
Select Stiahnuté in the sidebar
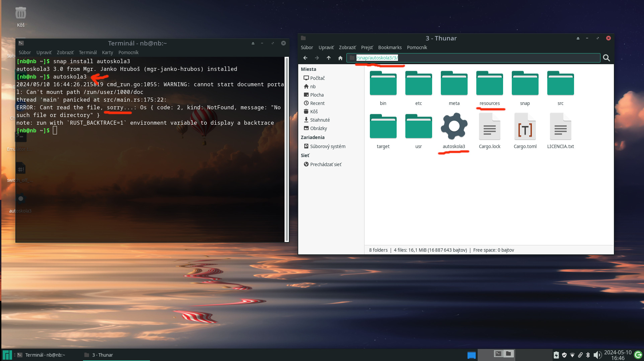(320, 120)
